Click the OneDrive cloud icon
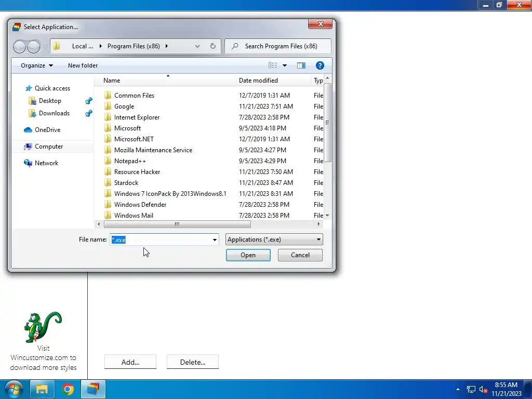Viewport: 532px width, 399px height. (28, 129)
